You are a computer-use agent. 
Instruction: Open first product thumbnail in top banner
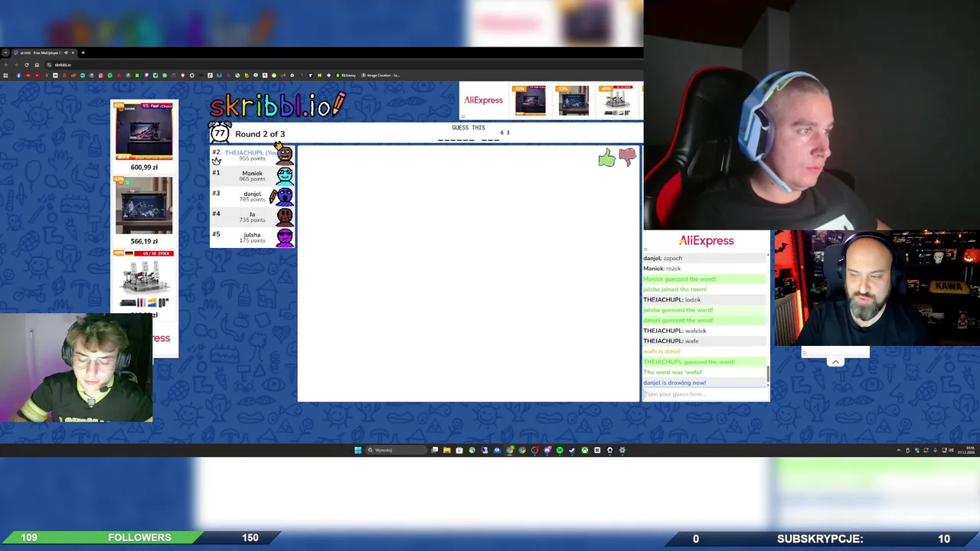[x=530, y=100]
